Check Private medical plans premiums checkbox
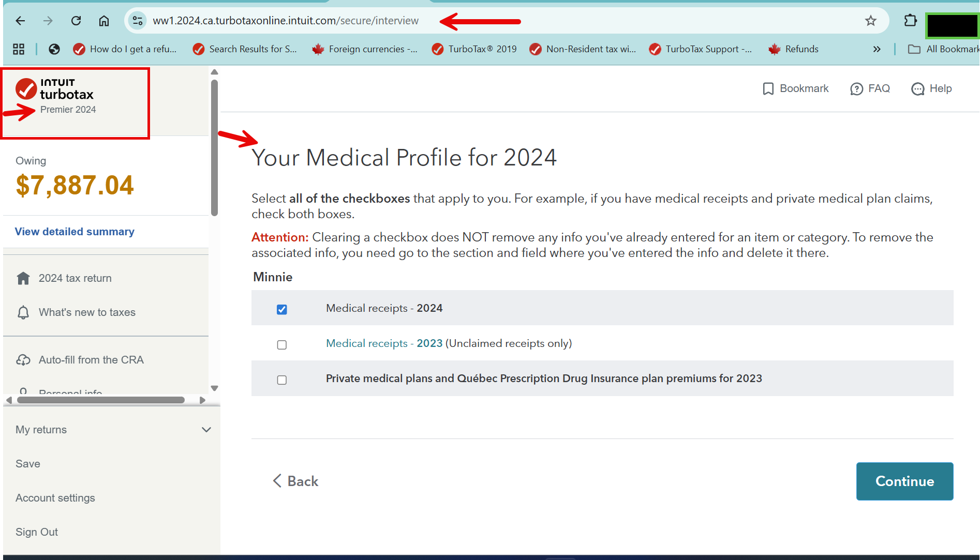 282,380
